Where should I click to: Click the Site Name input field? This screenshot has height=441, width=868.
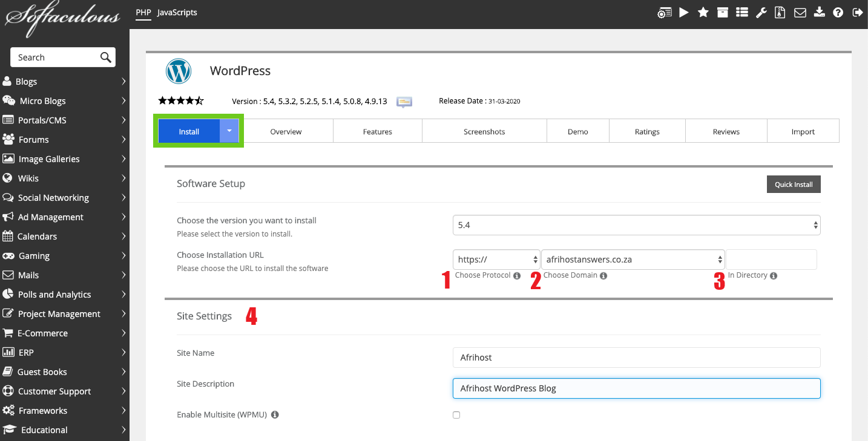pyautogui.click(x=636, y=358)
